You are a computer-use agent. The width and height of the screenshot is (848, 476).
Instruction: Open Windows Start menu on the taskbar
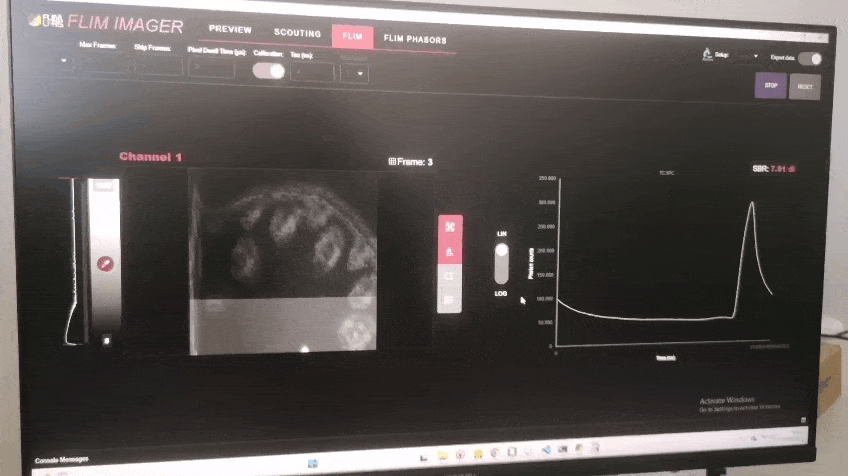pyautogui.click(x=313, y=463)
